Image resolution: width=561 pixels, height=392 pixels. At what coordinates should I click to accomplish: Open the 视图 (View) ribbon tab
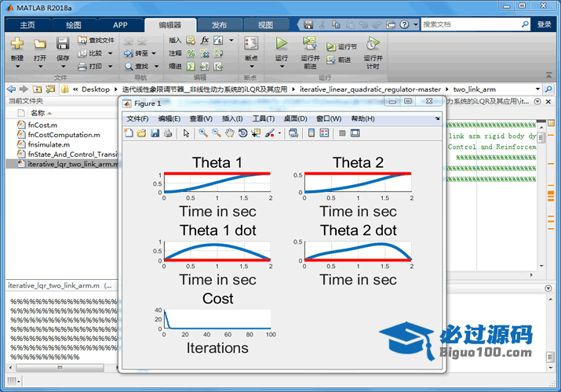tap(265, 25)
